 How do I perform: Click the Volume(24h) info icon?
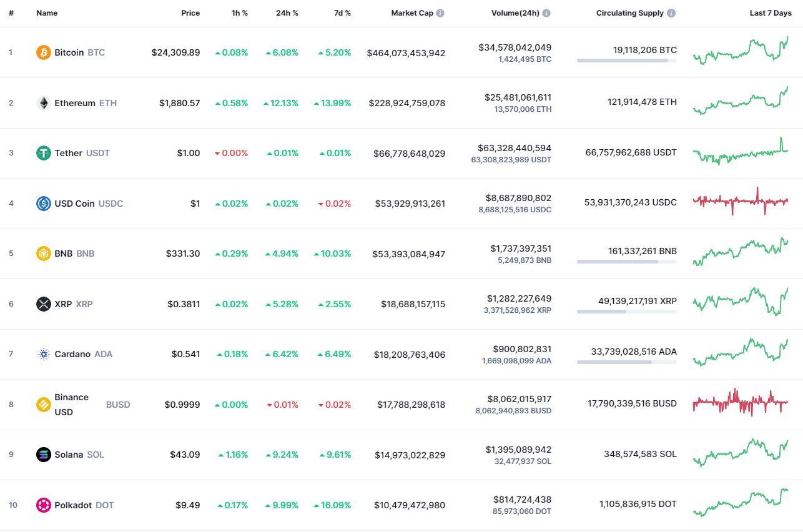coord(546,13)
